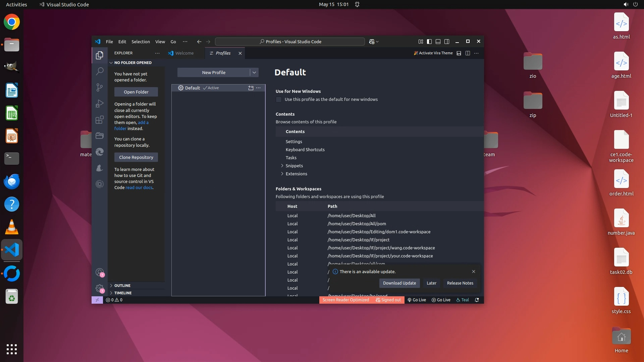Expand the Extensions contents item
This screenshot has width=644, height=362.
[x=282, y=174]
